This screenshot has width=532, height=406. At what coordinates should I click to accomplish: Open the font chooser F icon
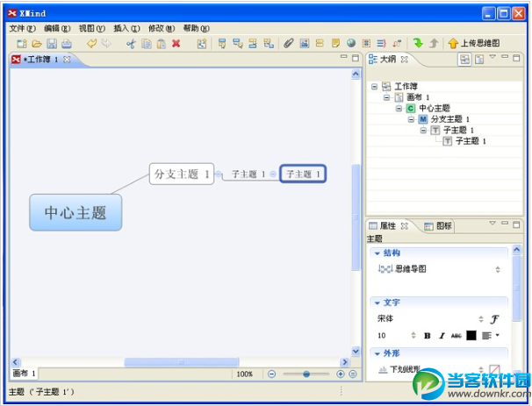coord(494,319)
